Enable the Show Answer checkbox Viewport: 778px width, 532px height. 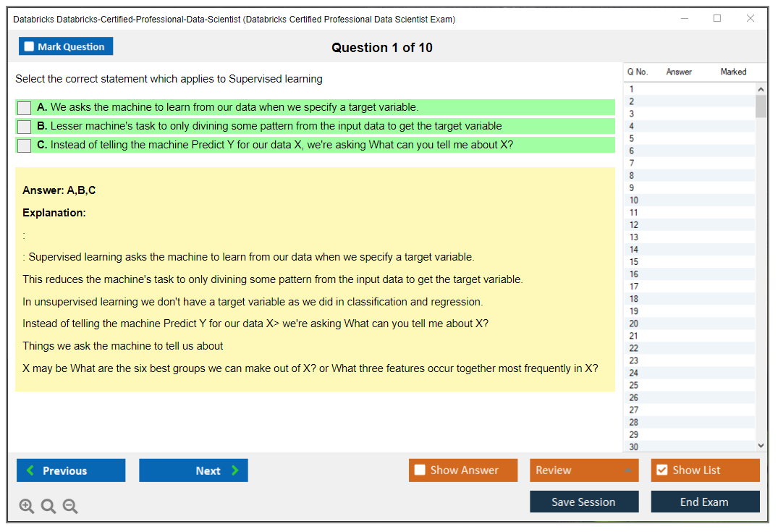click(x=420, y=470)
